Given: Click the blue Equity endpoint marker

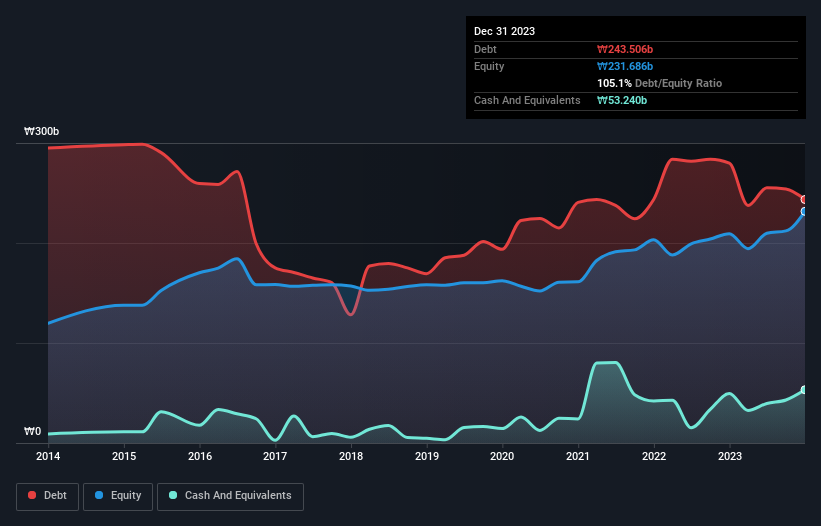Looking at the screenshot, I should (804, 211).
